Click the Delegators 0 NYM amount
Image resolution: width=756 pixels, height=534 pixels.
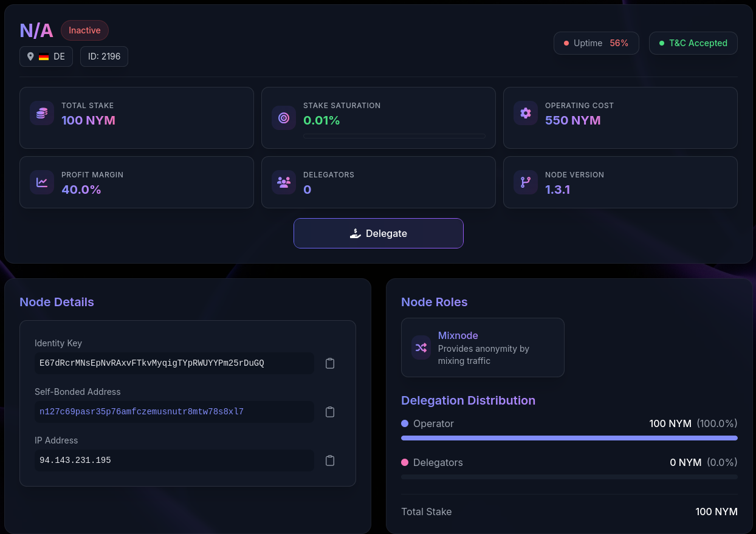[x=686, y=462]
